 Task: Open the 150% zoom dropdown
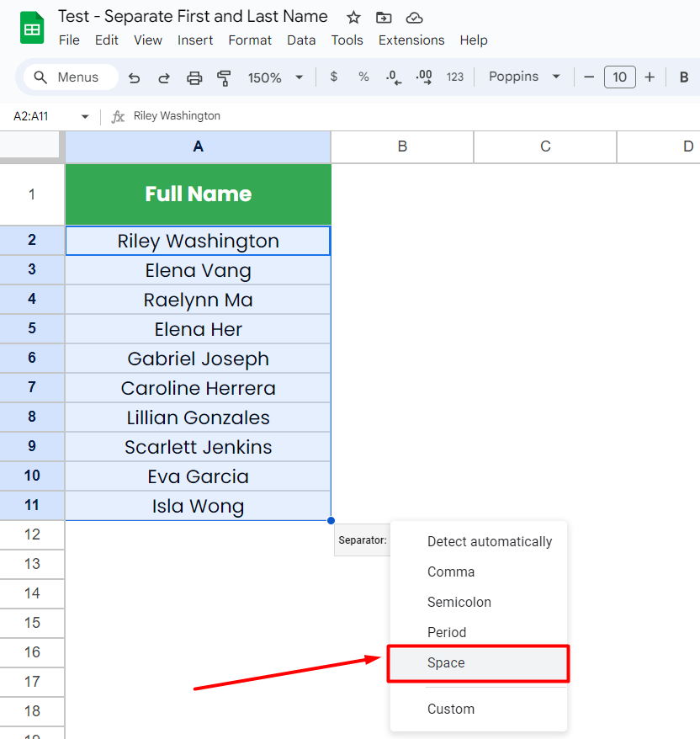click(x=275, y=77)
